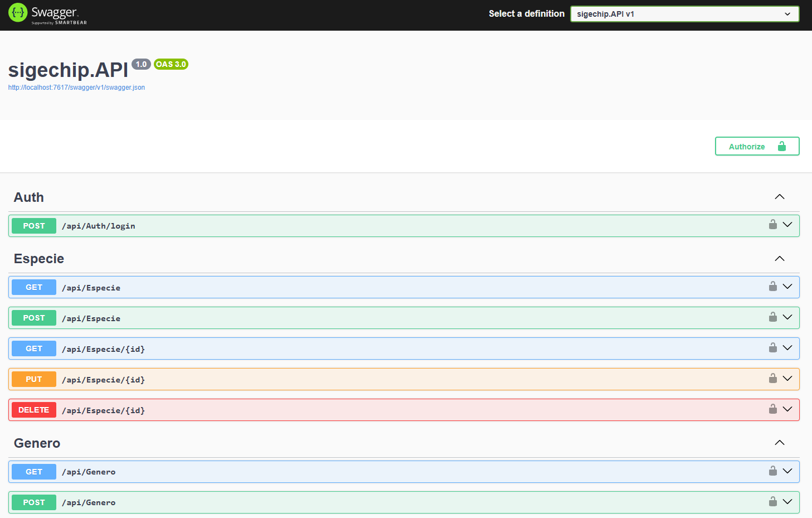Click the lock icon on POST /api/Genero

(773, 501)
